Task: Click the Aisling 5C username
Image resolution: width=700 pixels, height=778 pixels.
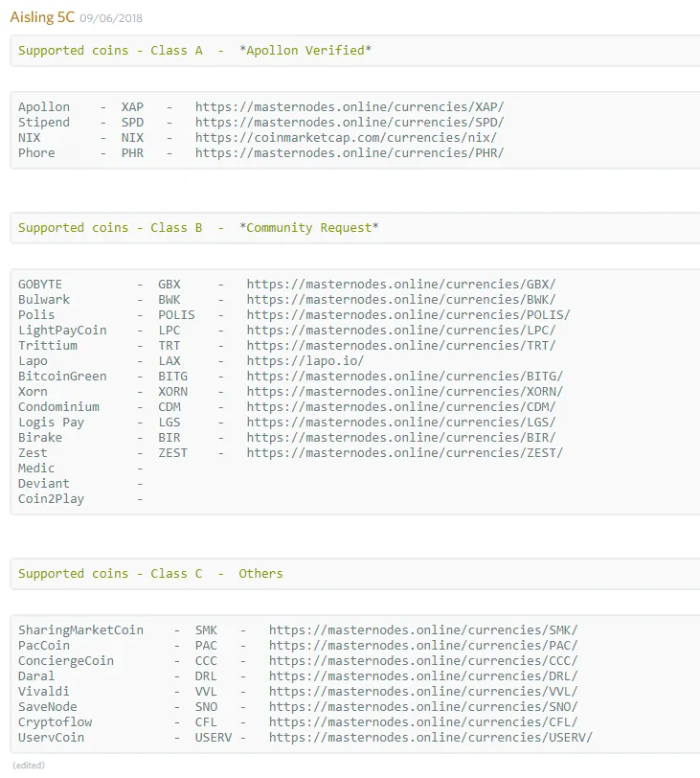Action: click(x=42, y=17)
